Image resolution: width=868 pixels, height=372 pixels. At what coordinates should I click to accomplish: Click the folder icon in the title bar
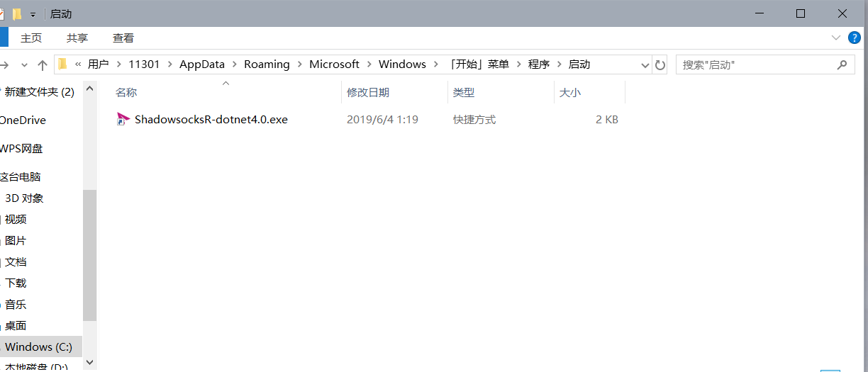point(17,13)
